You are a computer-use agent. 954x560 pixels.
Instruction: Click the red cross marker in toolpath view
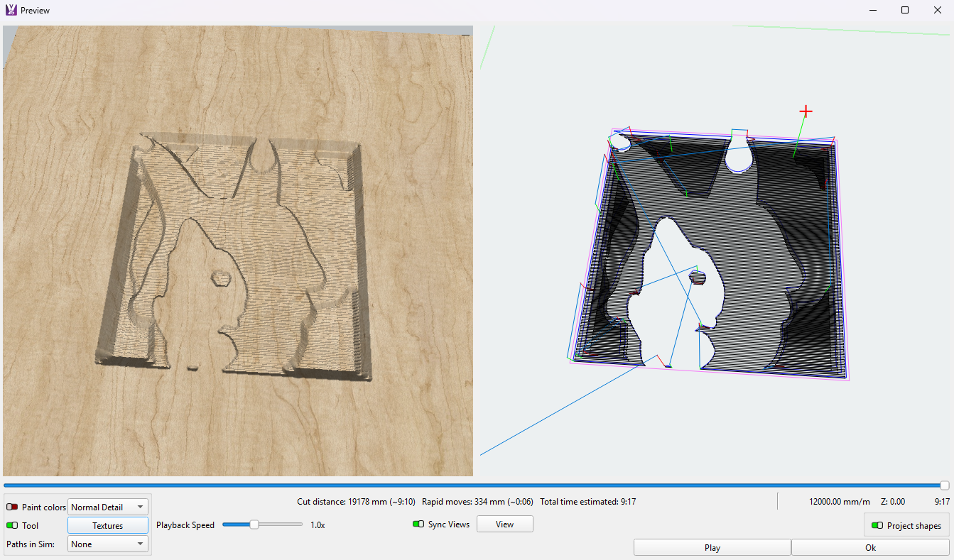coord(806,111)
